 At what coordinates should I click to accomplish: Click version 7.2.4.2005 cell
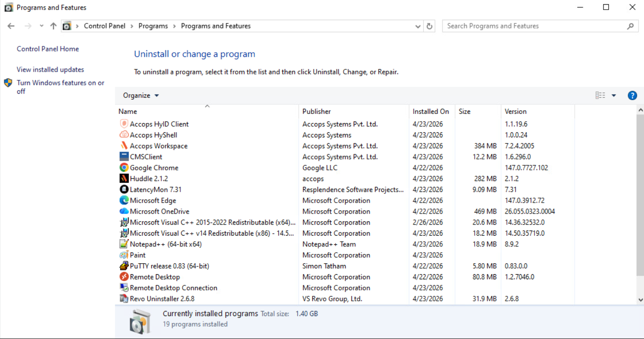(520, 146)
